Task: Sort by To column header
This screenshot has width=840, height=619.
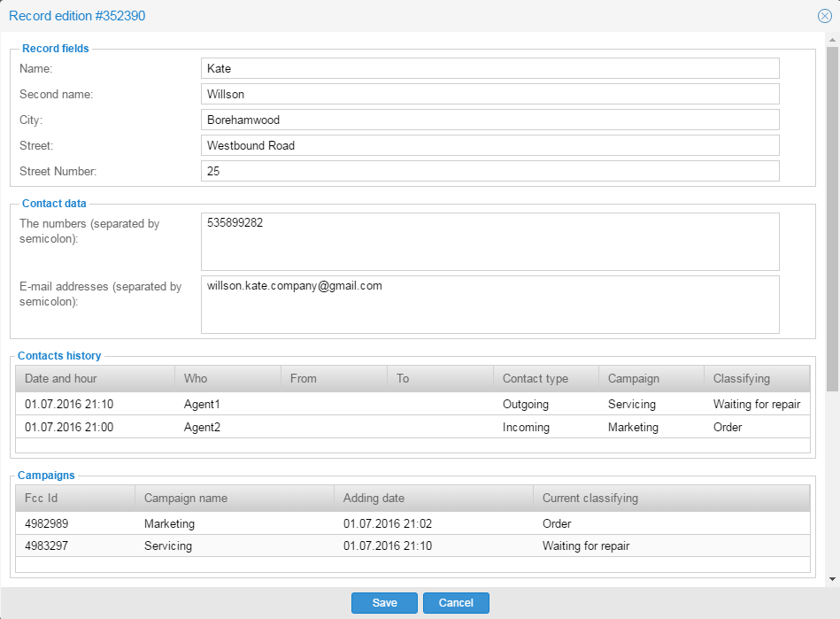Action: point(440,378)
